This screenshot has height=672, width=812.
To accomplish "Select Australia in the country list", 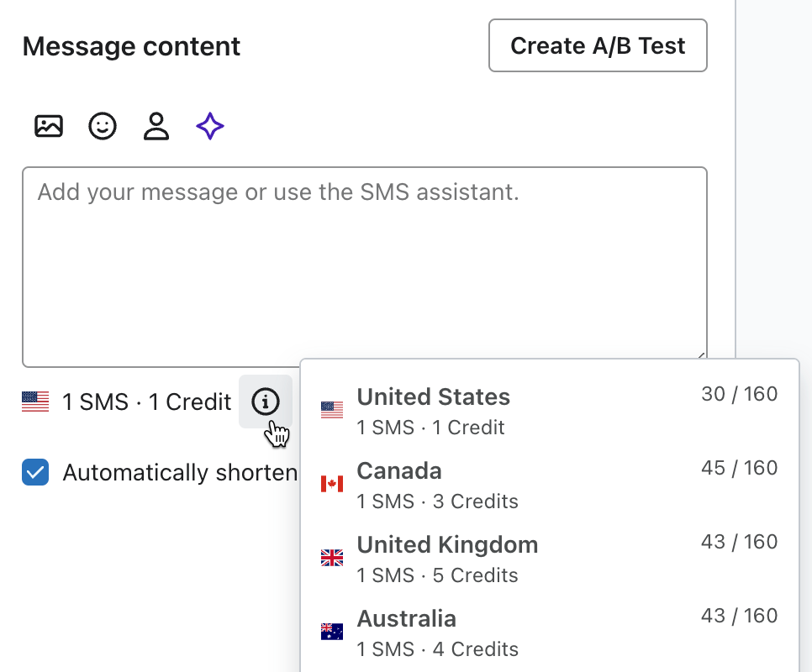I will click(x=406, y=618).
